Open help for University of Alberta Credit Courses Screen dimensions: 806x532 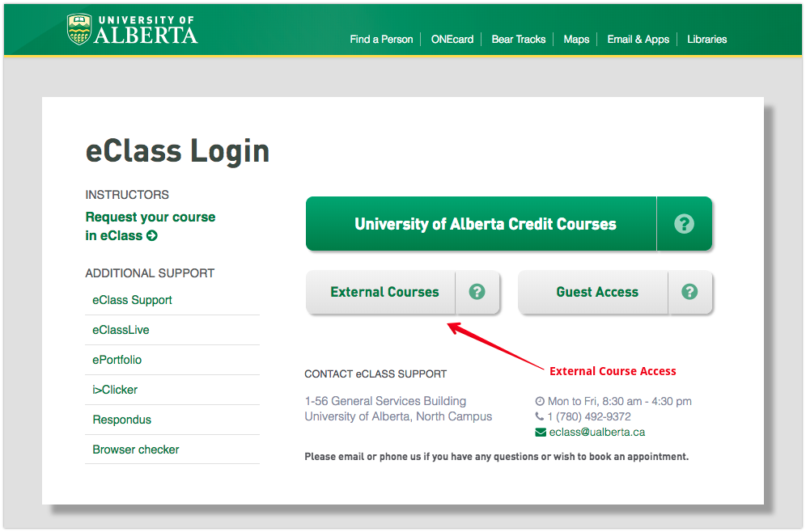(684, 224)
